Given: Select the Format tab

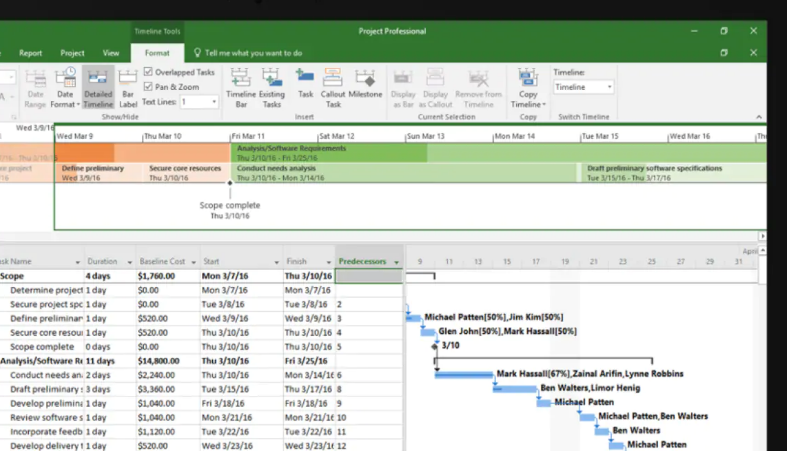Looking at the screenshot, I should pos(157,53).
